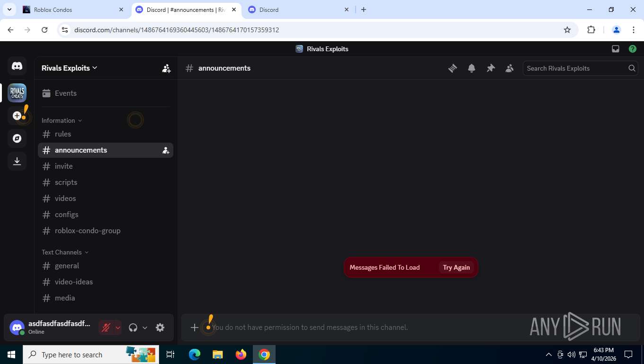Show pinned messages pin icon
The image size is (644, 364).
tap(491, 68)
